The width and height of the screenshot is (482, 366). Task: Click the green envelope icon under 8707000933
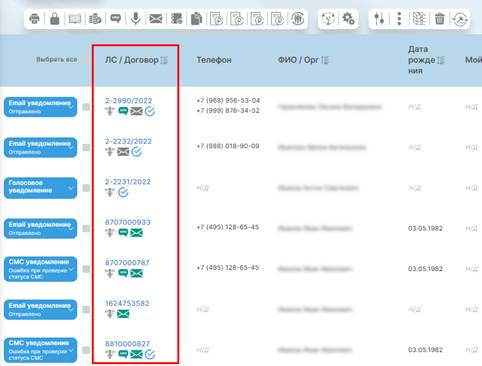pyautogui.click(x=136, y=233)
